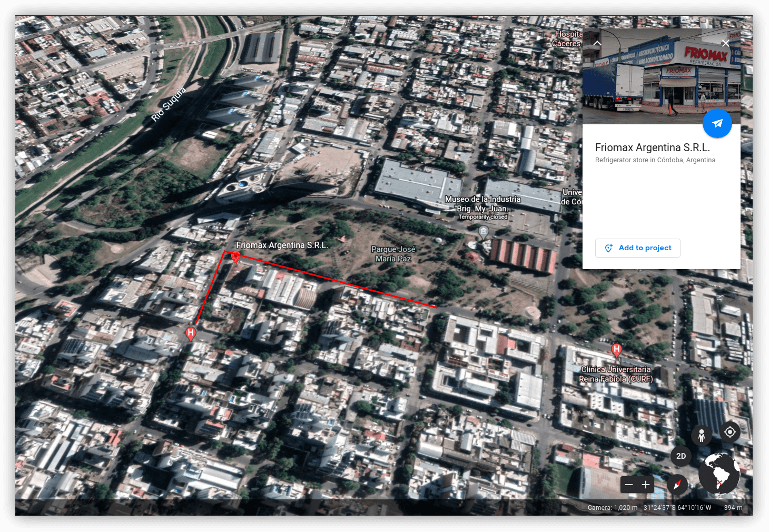
Task: Toggle the 2D view button
Action: coord(681,456)
